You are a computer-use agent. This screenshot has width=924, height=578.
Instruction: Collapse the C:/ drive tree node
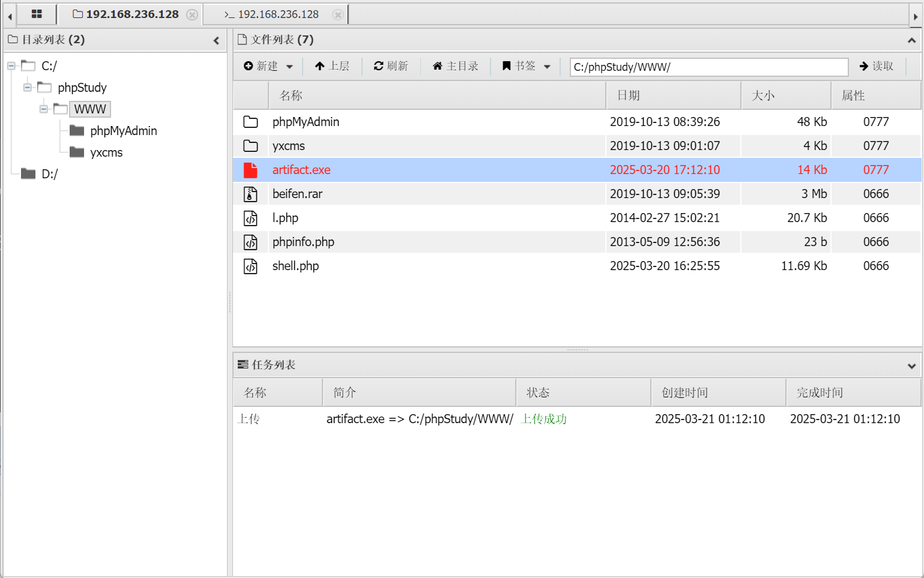tap(11, 66)
